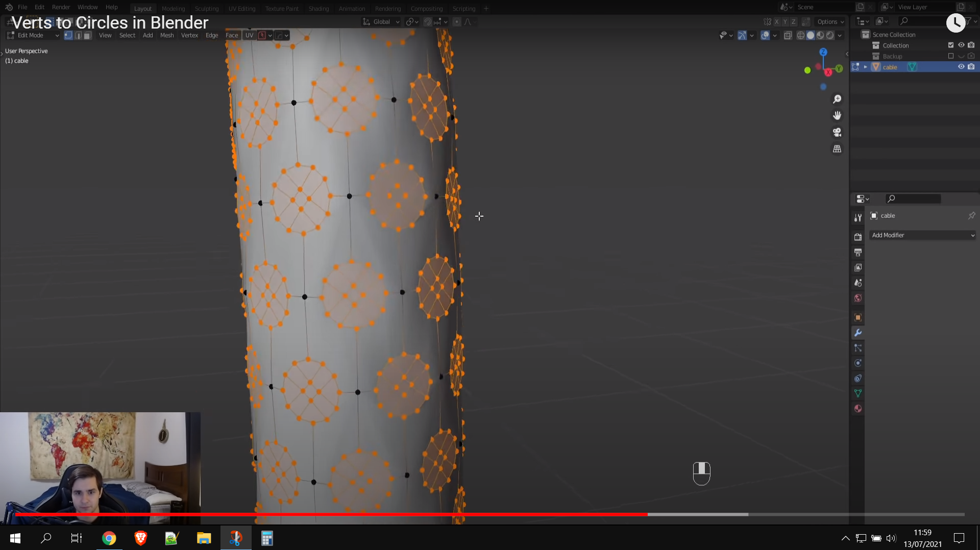Open Output properties tab
Viewport: 980px width, 550px height.
858,252
